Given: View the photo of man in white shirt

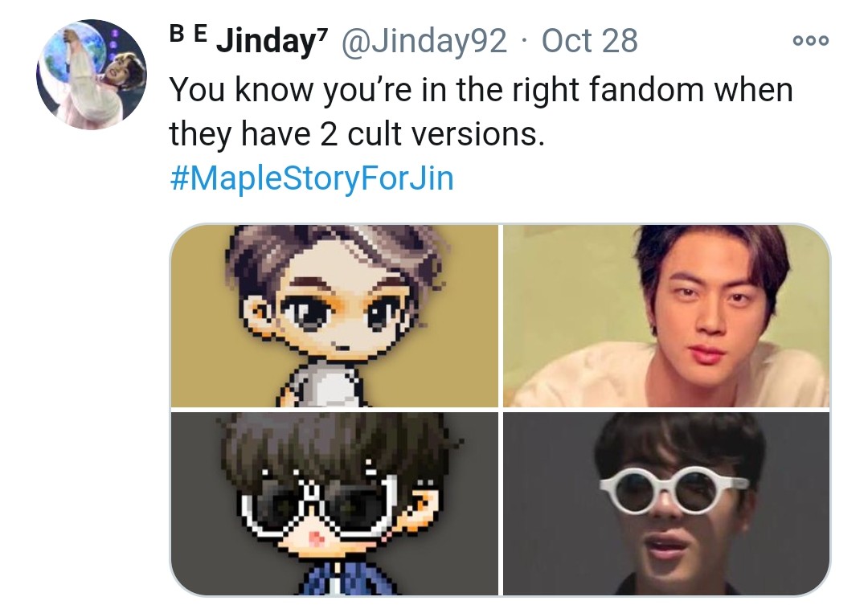Looking at the screenshot, I should [666, 316].
